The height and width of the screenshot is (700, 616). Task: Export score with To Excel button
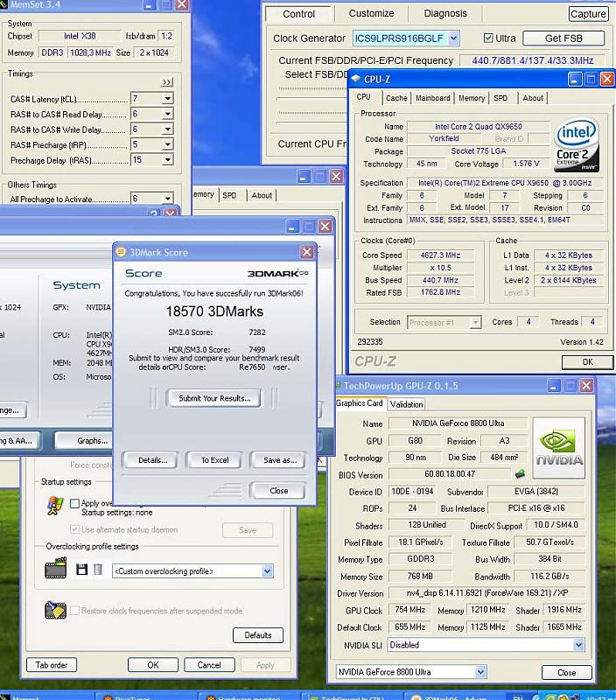(214, 460)
